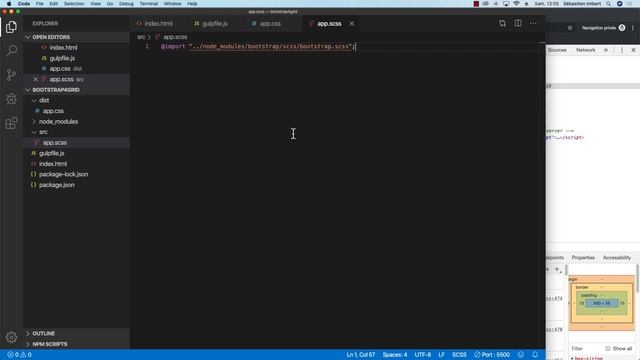Open the Debug menu
Viewport: 640px width, 360px height.
(126, 4)
